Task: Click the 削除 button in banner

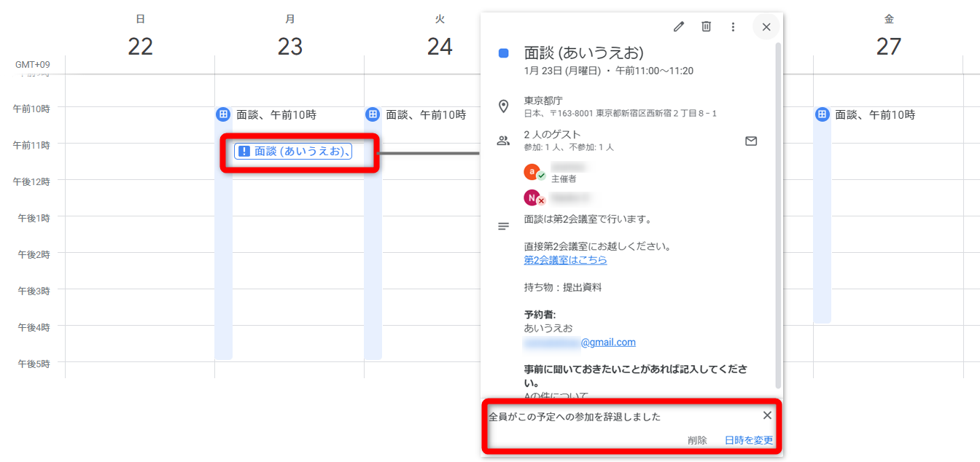Action: point(697,440)
